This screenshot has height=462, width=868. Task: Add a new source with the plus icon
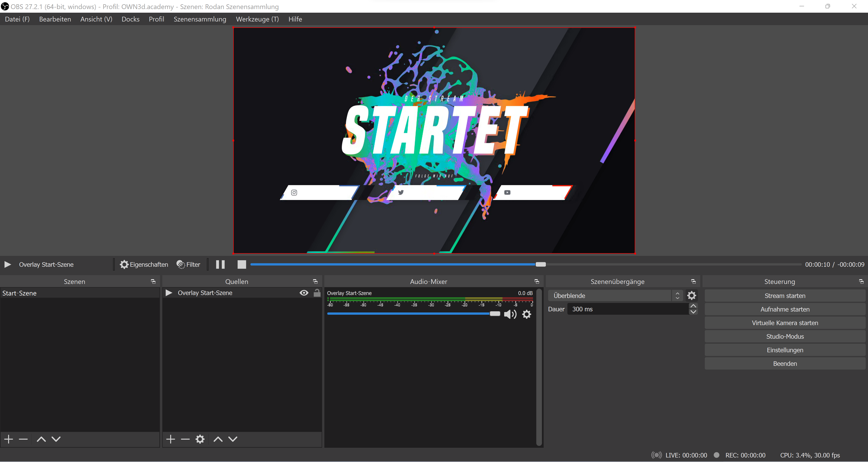170,439
